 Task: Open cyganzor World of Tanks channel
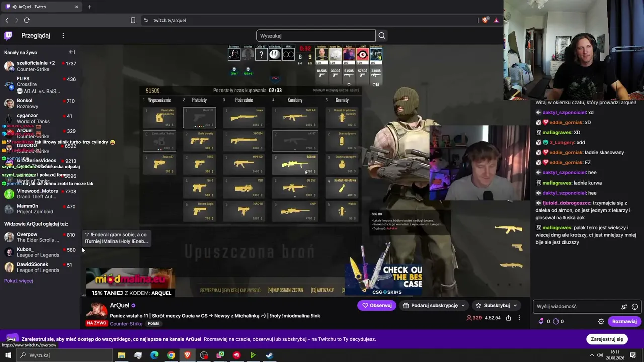click(40, 118)
